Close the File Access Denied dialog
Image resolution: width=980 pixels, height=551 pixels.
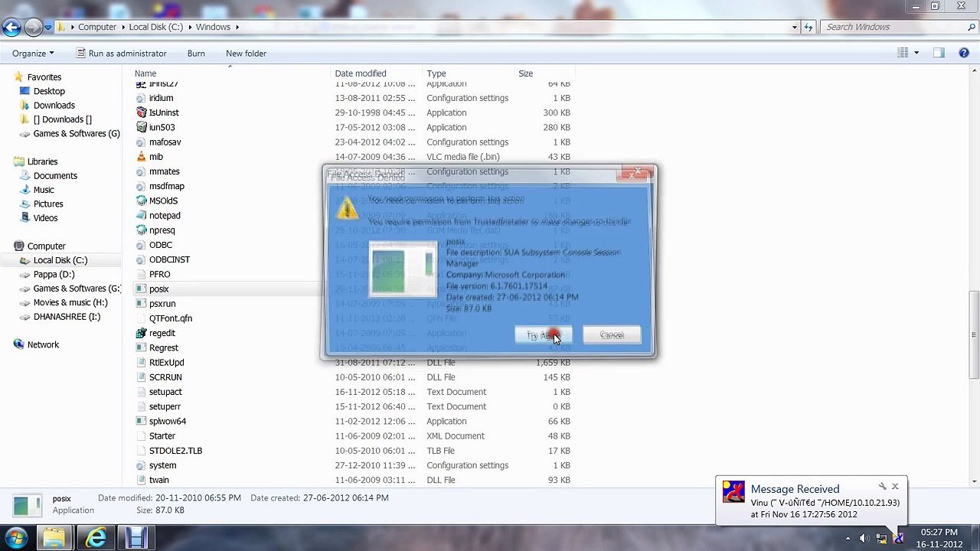click(x=635, y=174)
